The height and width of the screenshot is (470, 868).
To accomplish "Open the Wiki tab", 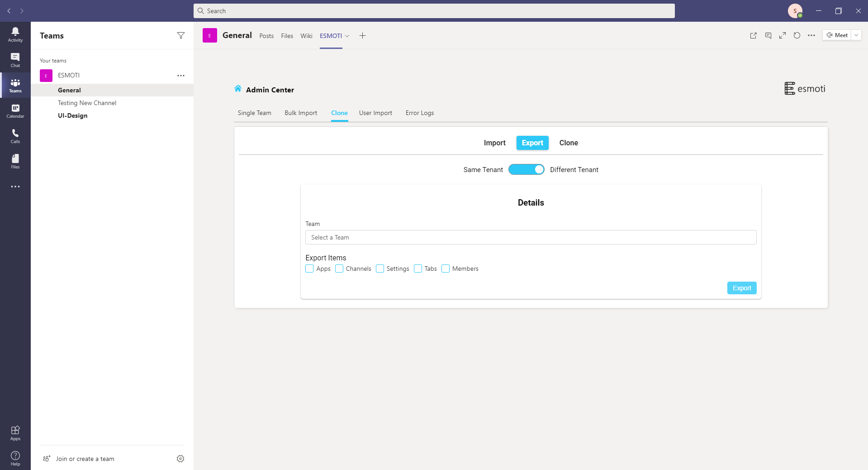I will [x=306, y=36].
